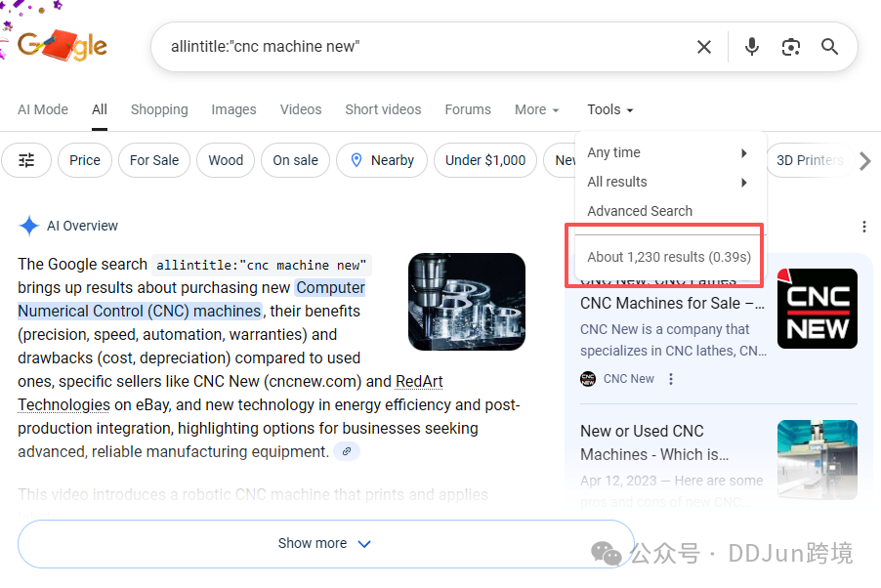Clear the search query with X icon
Screen dimensions: 881x588
[x=704, y=47]
